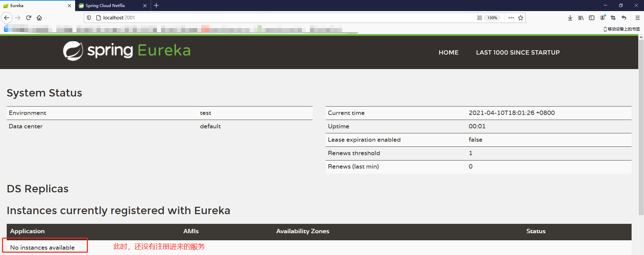
Task: Click the Data center value 'default'
Action: pyautogui.click(x=210, y=126)
